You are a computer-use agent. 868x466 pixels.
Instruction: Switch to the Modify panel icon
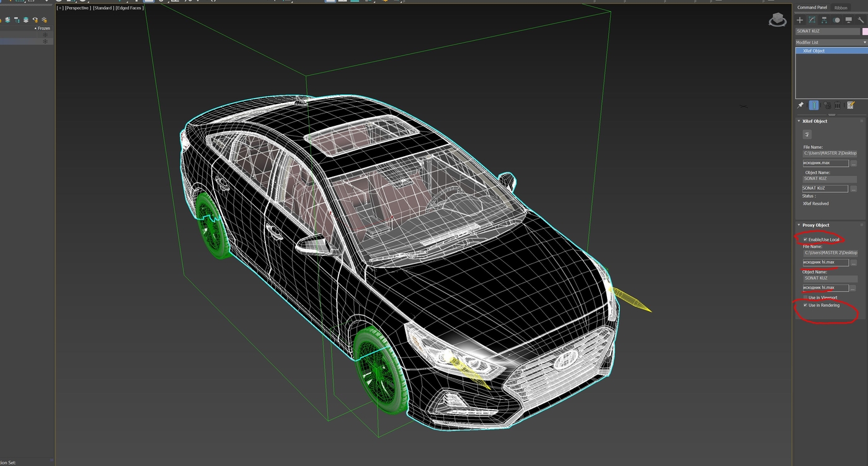click(x=812, y=20)
